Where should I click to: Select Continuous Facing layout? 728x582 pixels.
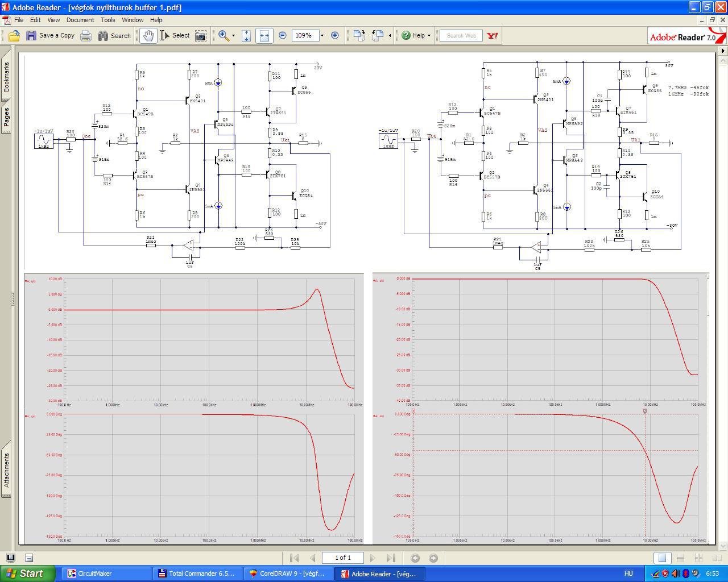[x=698, y=558]
